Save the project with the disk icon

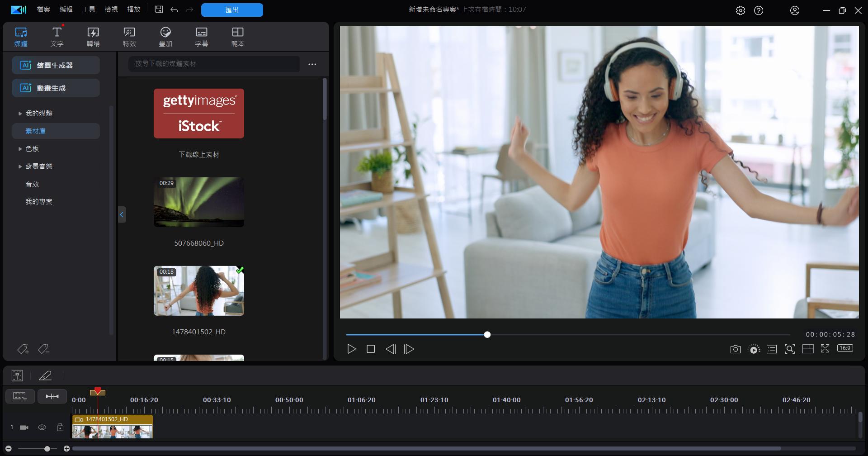coord(159,9)
